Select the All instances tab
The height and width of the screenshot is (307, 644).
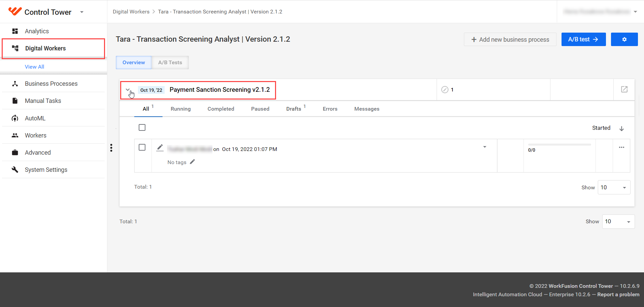click(148, 109)
